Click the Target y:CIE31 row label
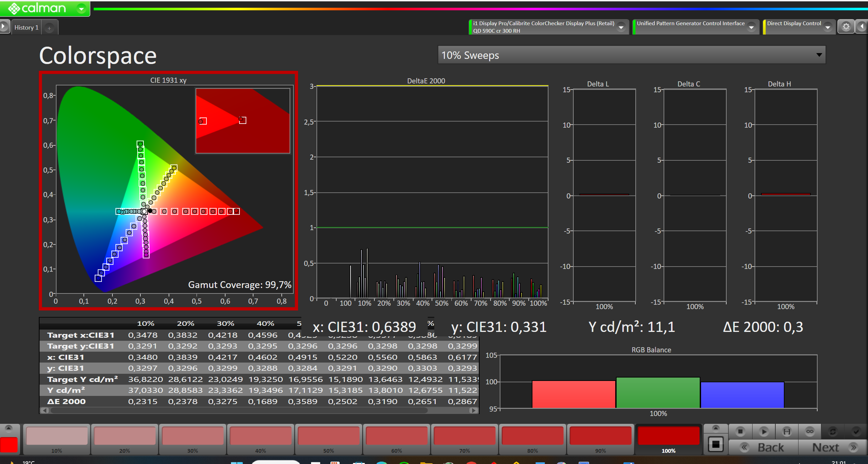868x464 pixels. 81,346
